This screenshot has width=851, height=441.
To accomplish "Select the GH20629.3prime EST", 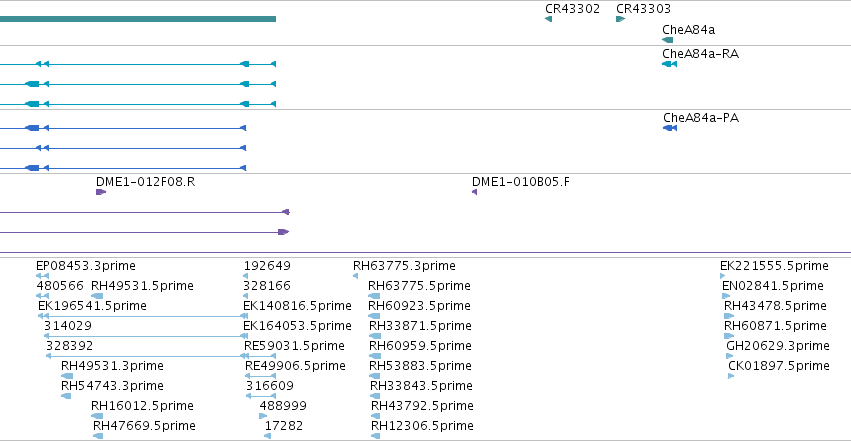I will pyautogui.click(x=730, y=356).
